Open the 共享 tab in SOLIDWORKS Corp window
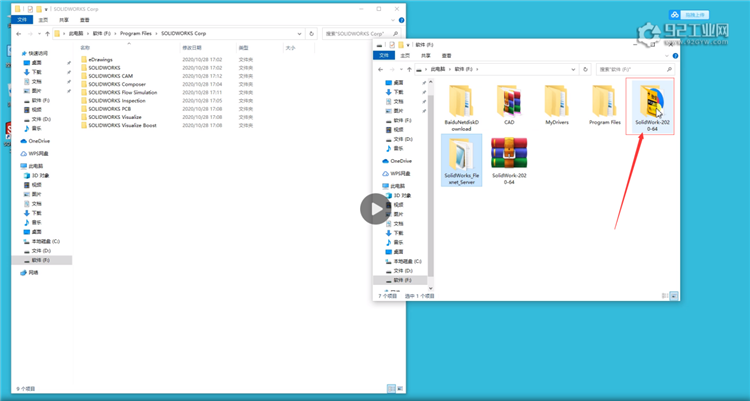Viewport: 750px width, 401px height. 64,20
